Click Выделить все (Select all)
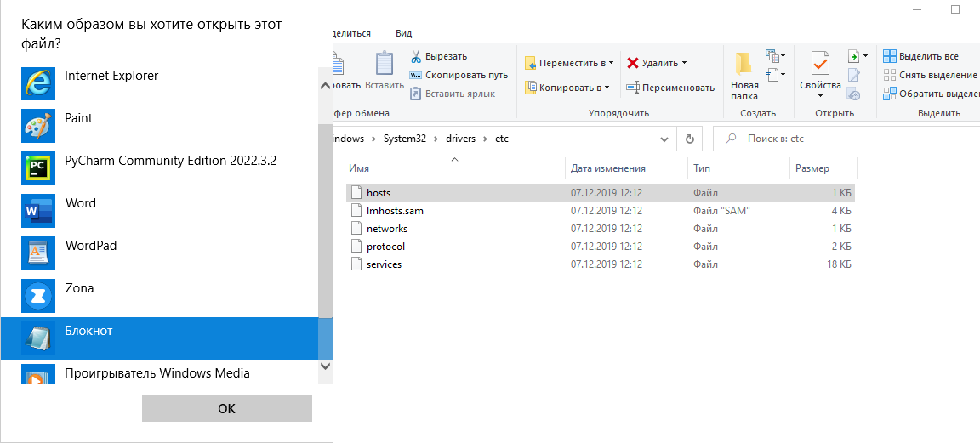The image size is (980, 443). pyautogui.click(x=920, y=56)
